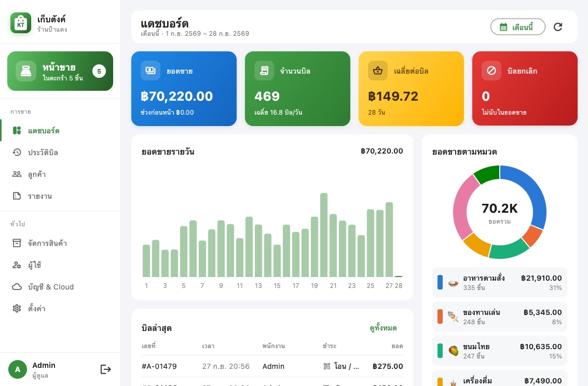Image resolution: width=588 pixels, height=386 pixels.
Task: Click the orange ของทานเล่น color swatch
Action: (440, 316)
